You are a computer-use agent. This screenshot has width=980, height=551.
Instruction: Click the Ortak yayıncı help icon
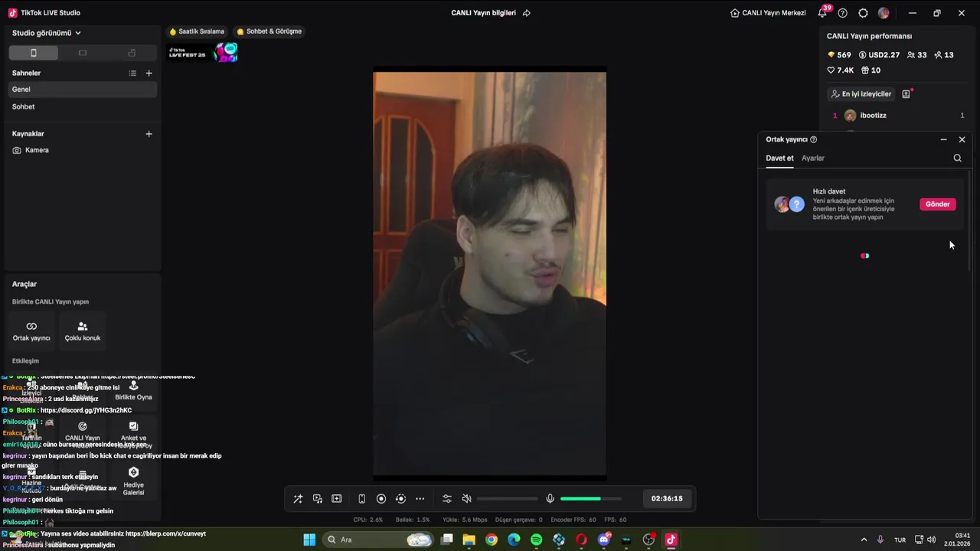[814, 140]
